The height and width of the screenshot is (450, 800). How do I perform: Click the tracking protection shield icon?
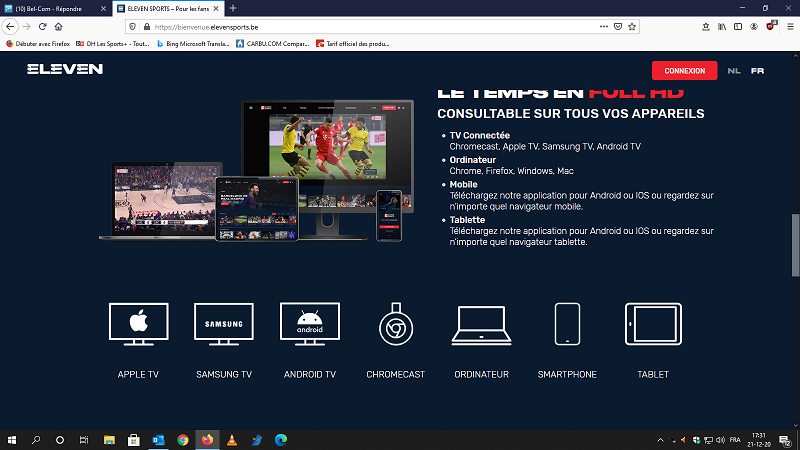pyautogui.click(x=133, y=27)
